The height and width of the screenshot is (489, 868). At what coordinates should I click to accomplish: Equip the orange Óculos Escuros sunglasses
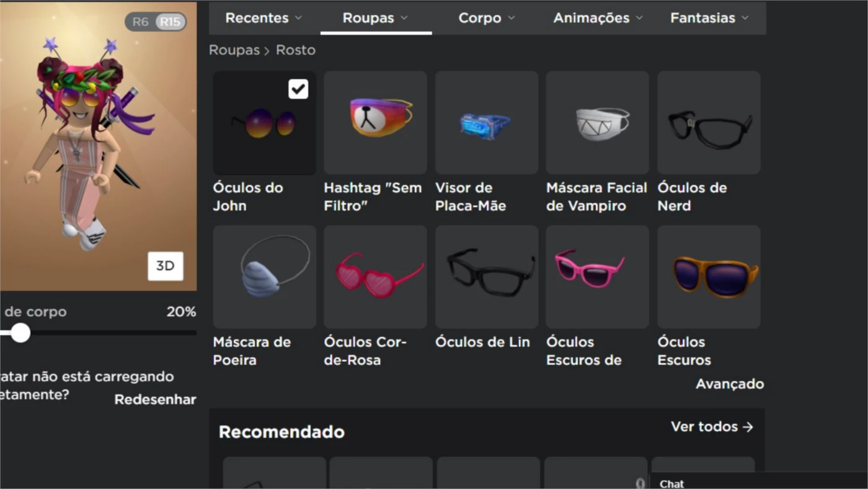pos(709,277)
